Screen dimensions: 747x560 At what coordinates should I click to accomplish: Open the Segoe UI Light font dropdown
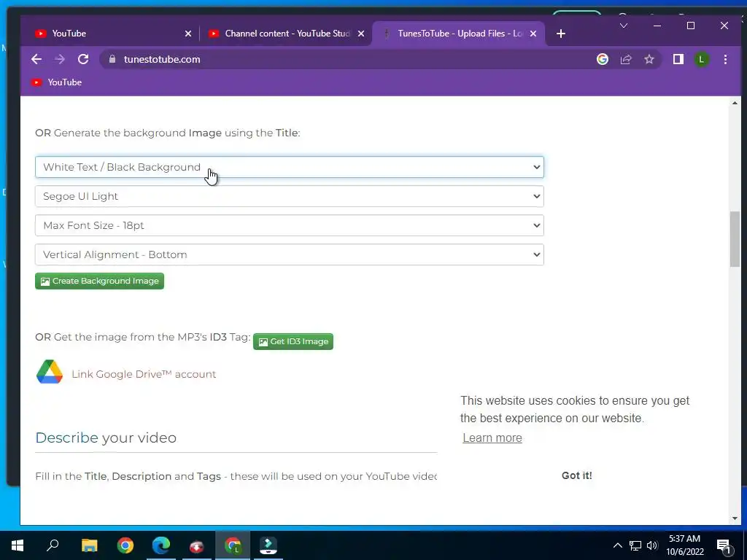click(289, 196)
